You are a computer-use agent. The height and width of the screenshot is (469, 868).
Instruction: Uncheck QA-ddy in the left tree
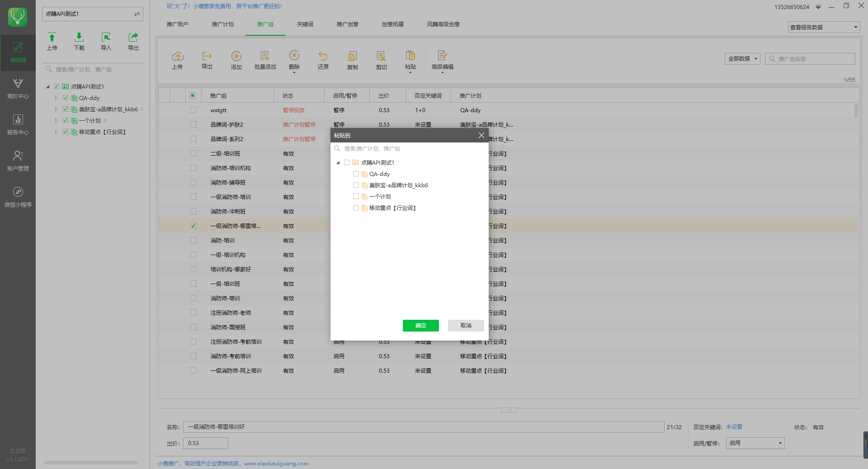(66, 98)
